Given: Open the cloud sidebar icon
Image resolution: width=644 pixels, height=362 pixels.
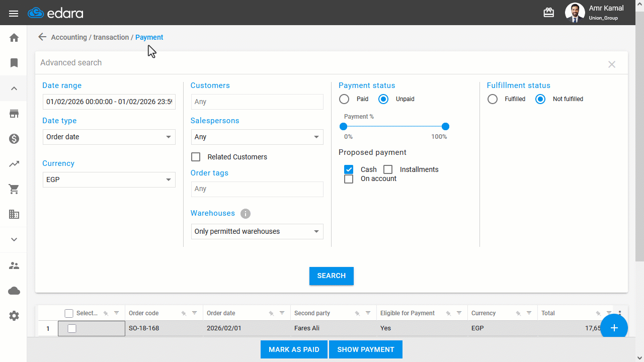Looking at the screenshot, I should coord(14,291).
